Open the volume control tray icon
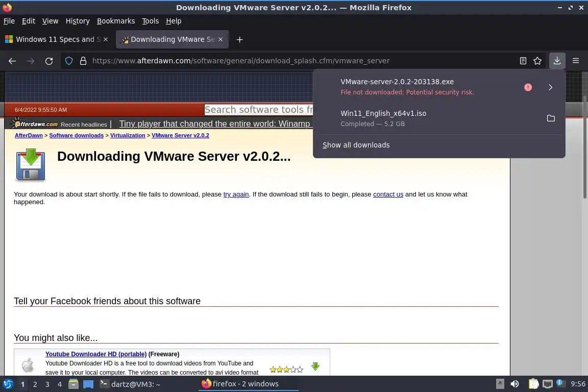588x392 pixels. (x=514, y=384)
